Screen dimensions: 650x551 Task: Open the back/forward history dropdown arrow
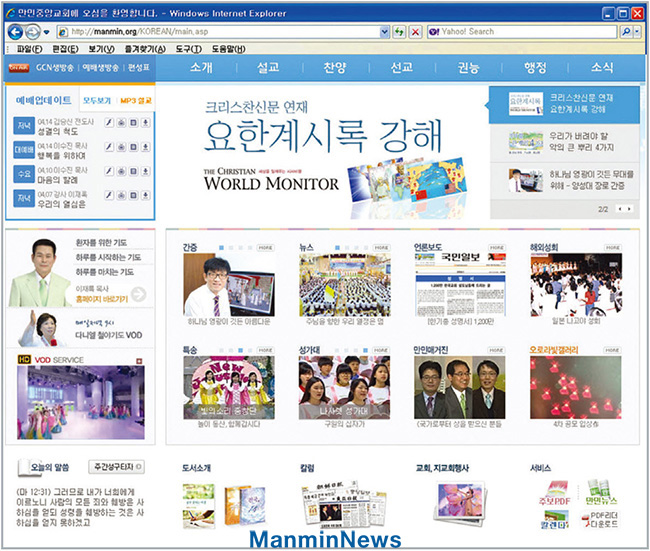point(46,32)
